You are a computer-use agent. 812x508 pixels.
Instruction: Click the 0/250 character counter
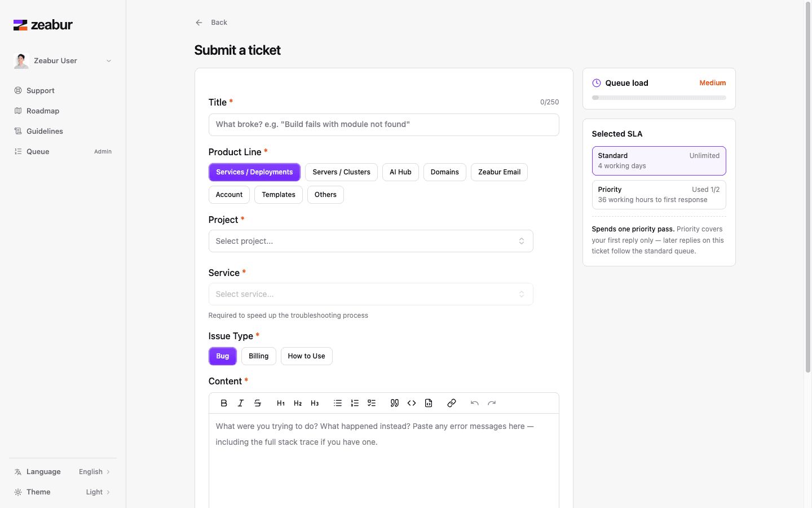tap(549, 102)
